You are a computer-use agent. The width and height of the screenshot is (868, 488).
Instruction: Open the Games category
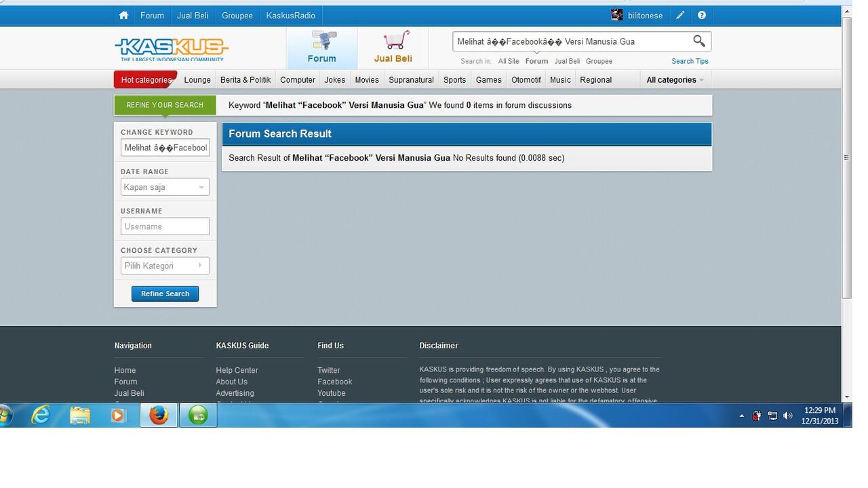(488, 80)
